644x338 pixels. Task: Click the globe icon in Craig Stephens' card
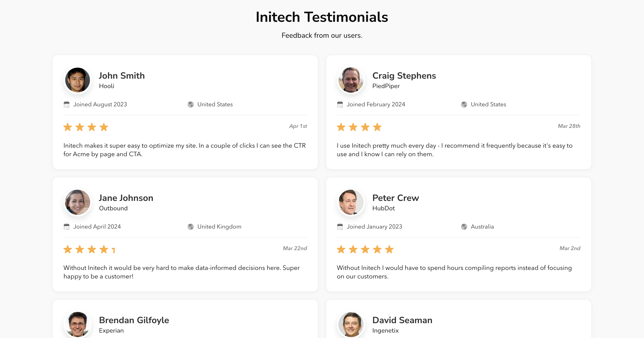pos(464,105)
